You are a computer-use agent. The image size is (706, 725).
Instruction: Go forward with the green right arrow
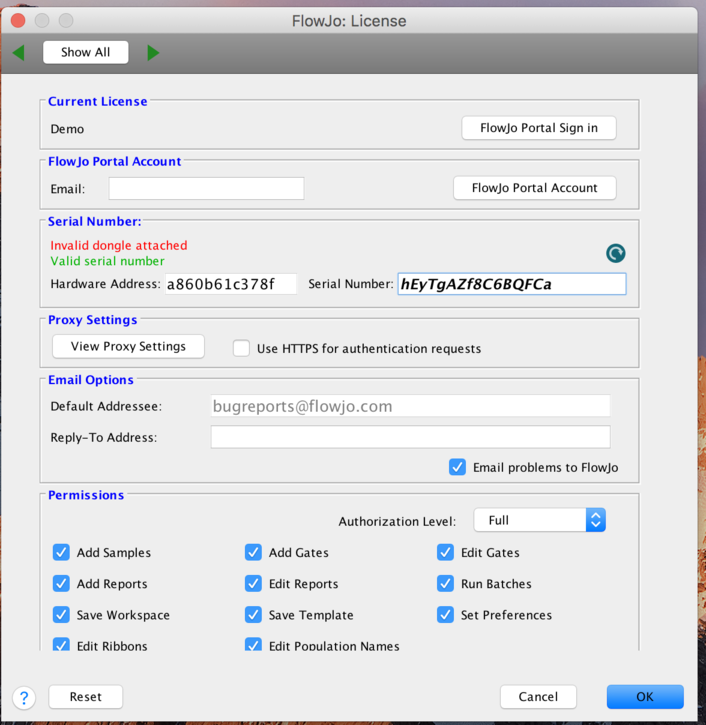(x=153, y=53)
